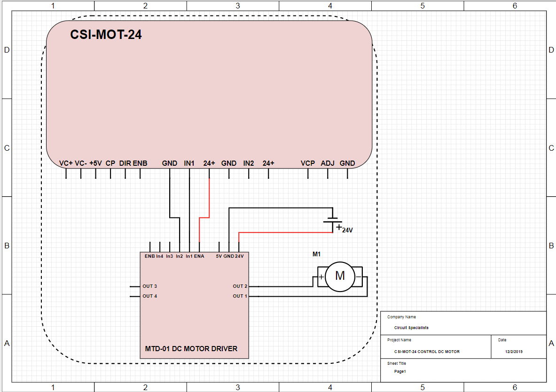The height and width of the screenshot is (392, 556).
Task: Select the +5V pin on CSI-MOT-24
Action: coord(95,163)
